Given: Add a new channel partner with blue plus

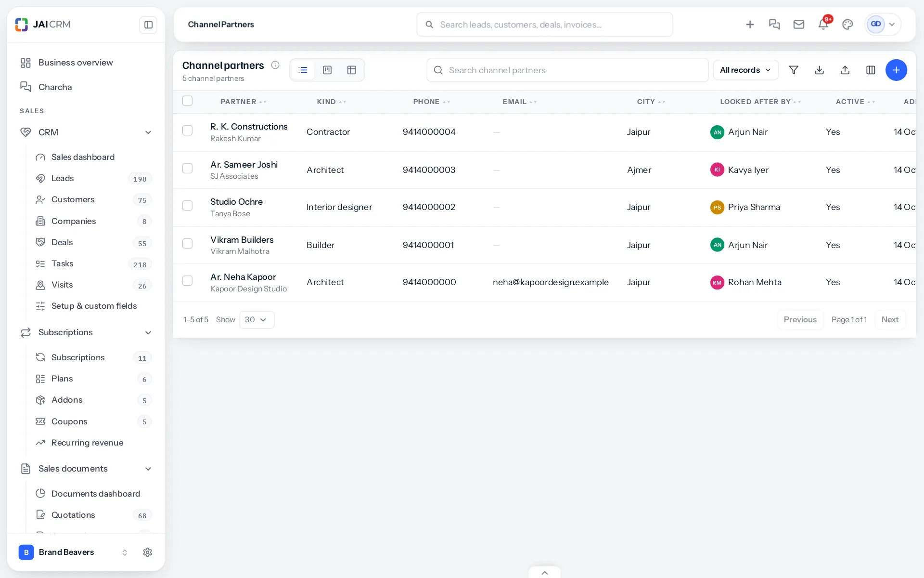Looking at the screenshot, I should click(896, 70).
